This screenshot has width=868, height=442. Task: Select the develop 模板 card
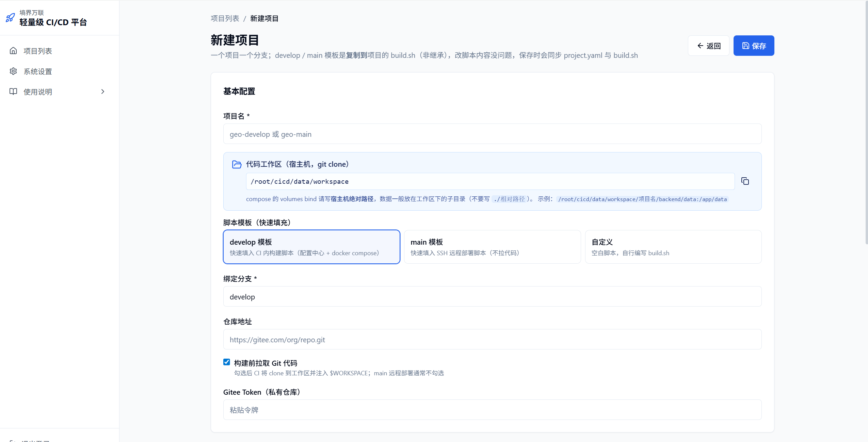click(311, 247)
